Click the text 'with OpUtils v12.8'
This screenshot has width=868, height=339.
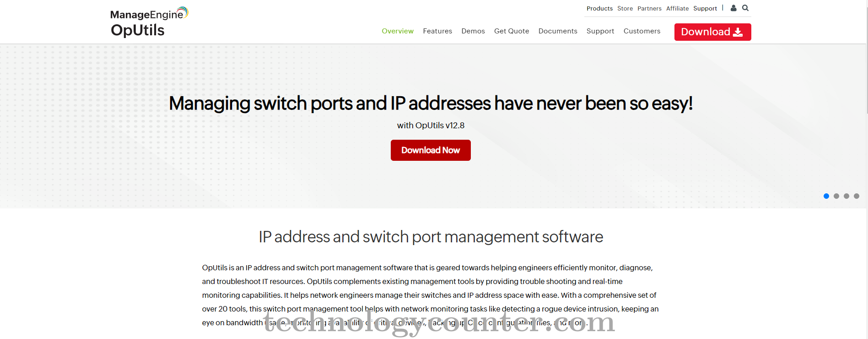point(431,126)
